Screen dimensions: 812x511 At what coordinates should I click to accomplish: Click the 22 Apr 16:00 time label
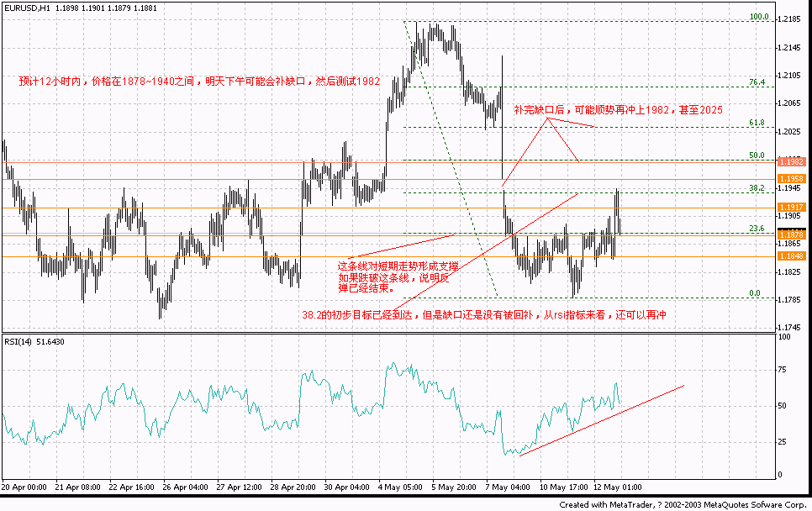[131, 487]
